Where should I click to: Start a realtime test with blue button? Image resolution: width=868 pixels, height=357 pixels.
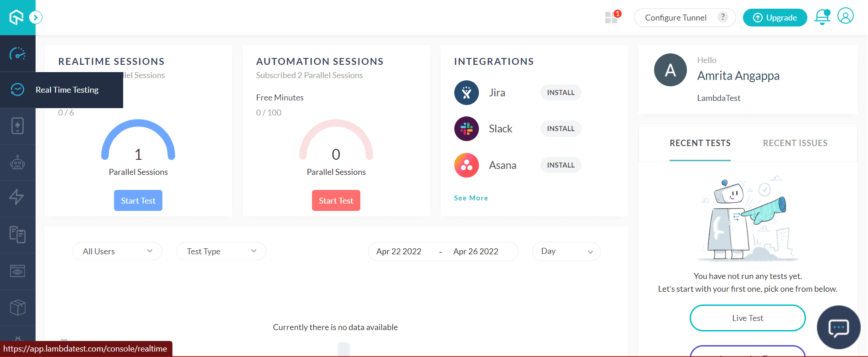138,201
